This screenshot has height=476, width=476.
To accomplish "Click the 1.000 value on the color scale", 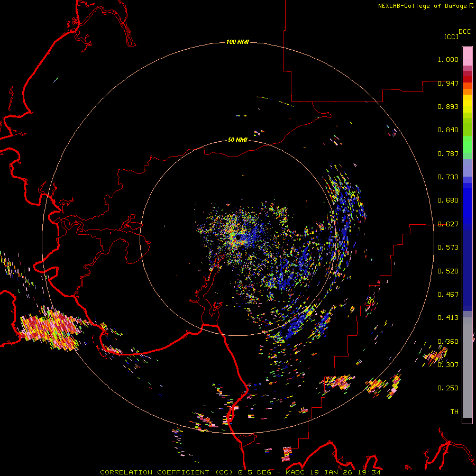I will click(x=448, y=59).
